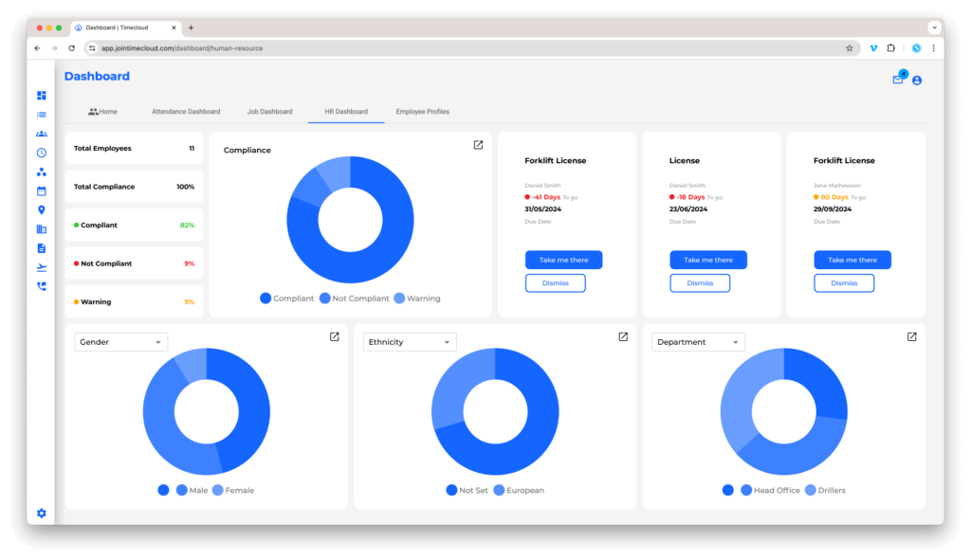Click the 31/05/2024 due date

543,209
